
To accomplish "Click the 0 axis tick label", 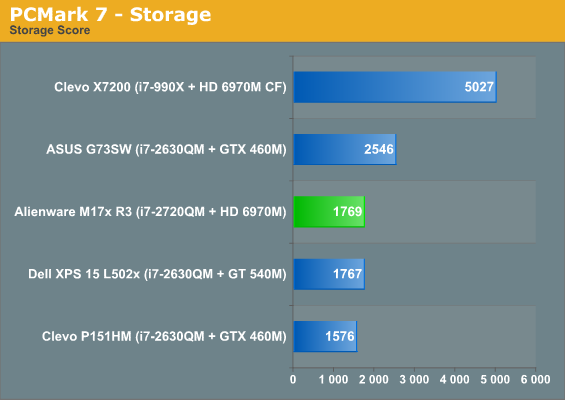I will 293,379.
